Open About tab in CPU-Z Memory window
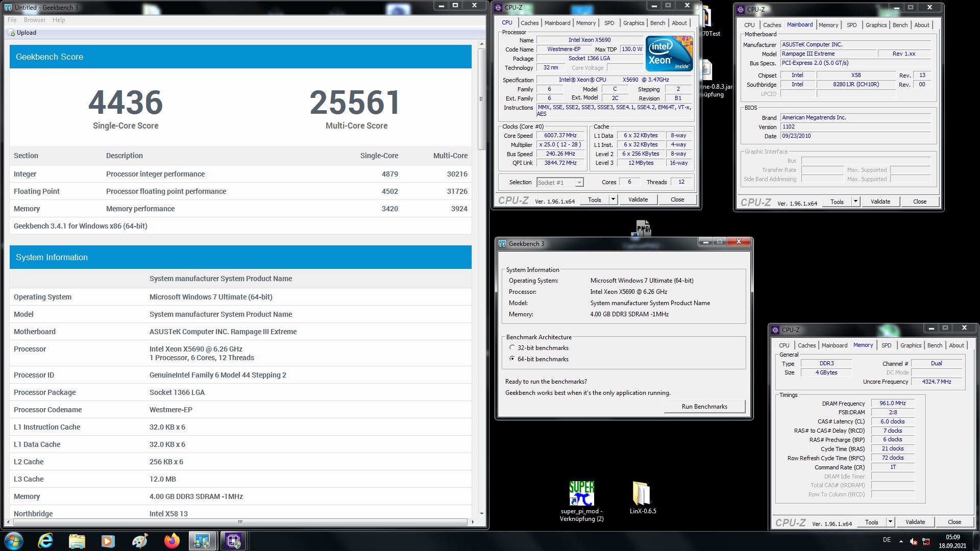The image size is (980, 551). [x=956, y=345]
